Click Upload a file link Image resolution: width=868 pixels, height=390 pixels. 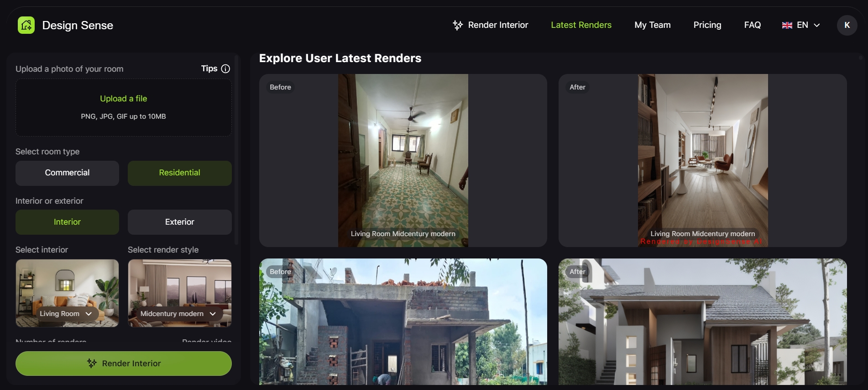[x=123, y=99]
